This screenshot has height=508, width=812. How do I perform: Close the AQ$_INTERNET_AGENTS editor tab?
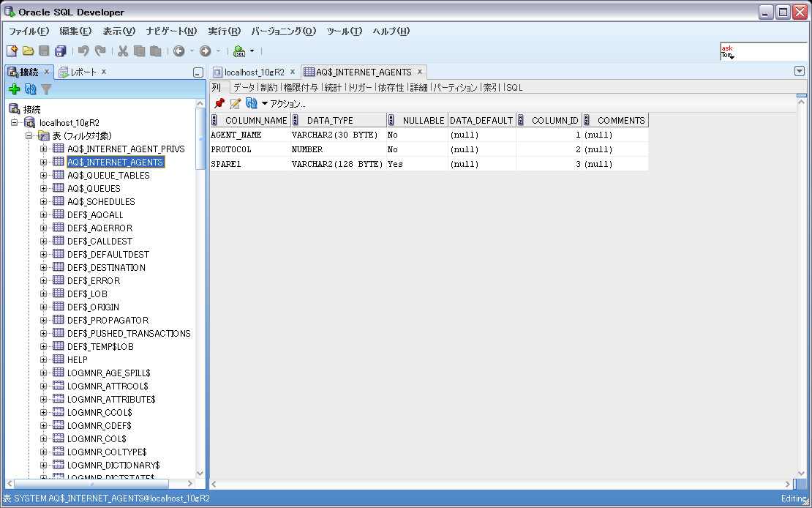[419, 72]
